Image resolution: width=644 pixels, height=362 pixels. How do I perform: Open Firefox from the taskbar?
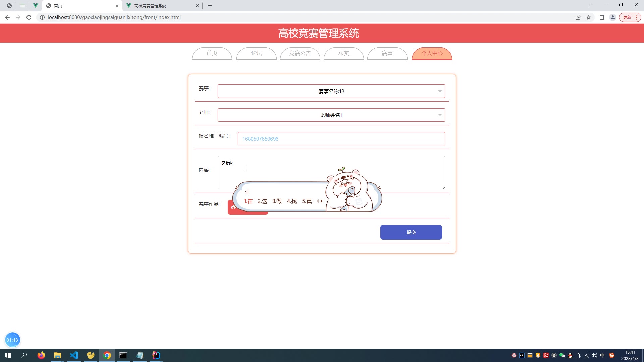coord(41,355)
